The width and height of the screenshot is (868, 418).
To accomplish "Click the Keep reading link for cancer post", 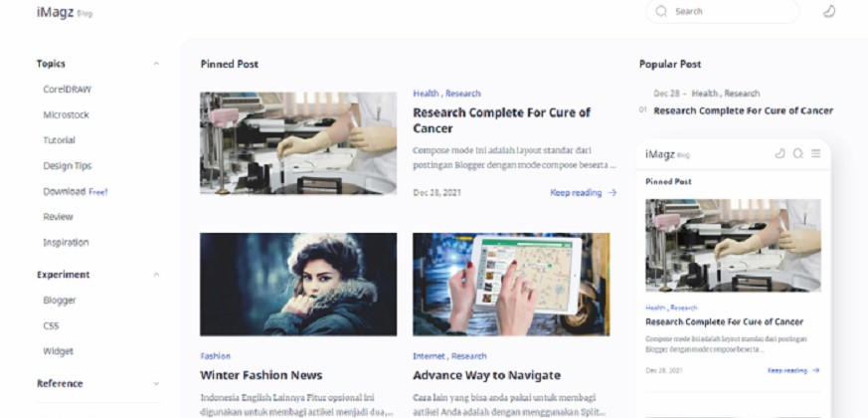I will pos(576,193).
